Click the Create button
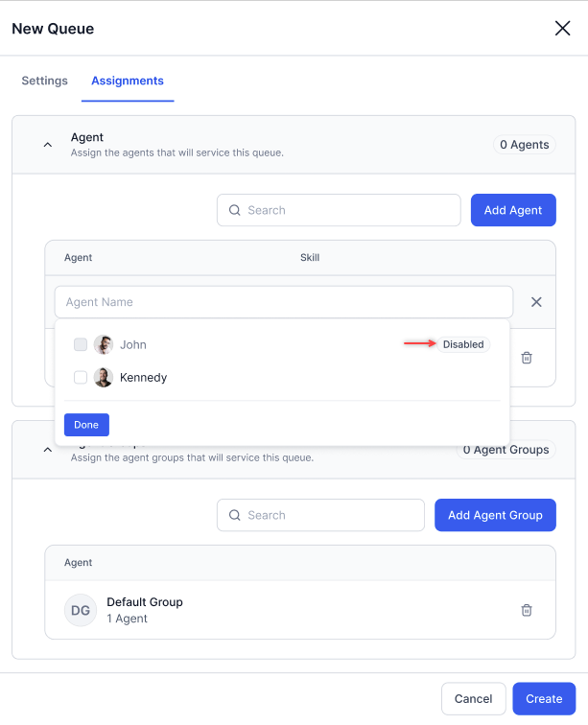588x725 pixels. coord(544,699)
